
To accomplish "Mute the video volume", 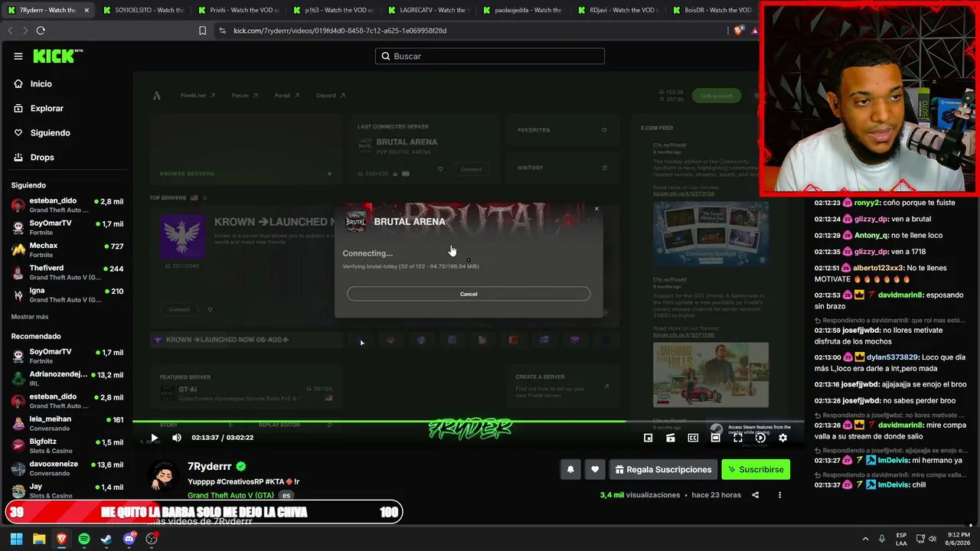I will 177,438.
